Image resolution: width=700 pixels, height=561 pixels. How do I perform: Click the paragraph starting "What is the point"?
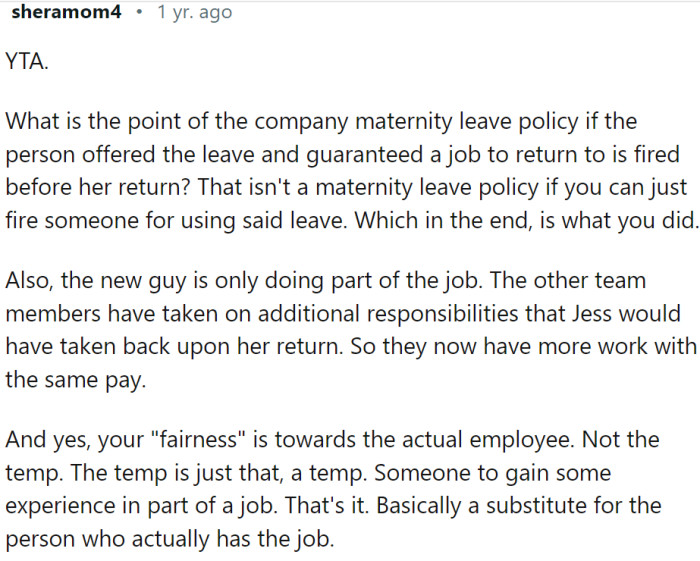(340, 170)
